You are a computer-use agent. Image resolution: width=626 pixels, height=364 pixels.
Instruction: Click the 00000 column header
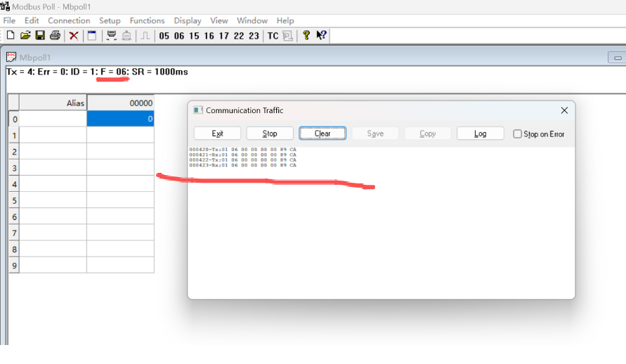121,103
